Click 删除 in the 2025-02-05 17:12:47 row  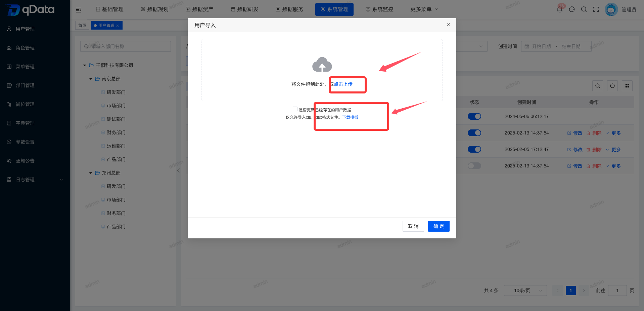point(594,149)
